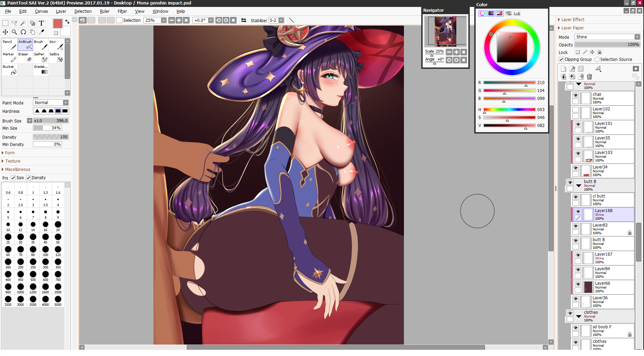Choose the SelErs selection eraser tool

click(x=56, y=57)
